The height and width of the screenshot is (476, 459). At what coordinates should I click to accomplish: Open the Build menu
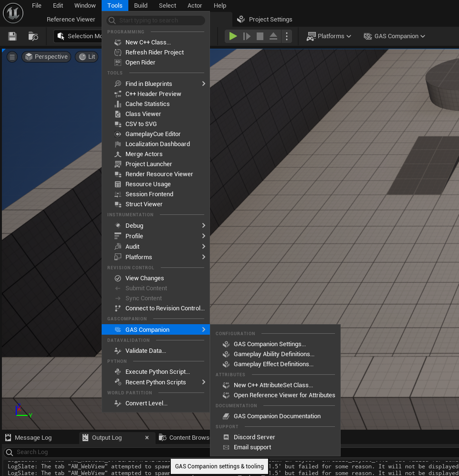pyautogui.click(x=141, y=5)
